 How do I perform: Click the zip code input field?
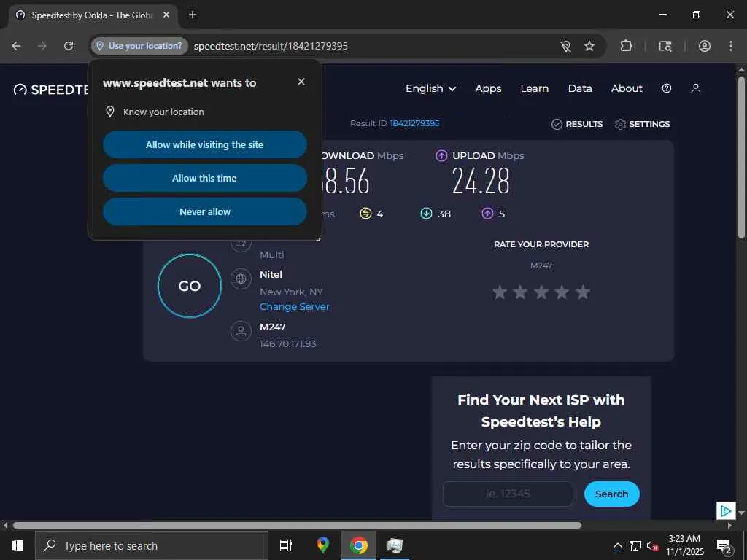[508, 494]
